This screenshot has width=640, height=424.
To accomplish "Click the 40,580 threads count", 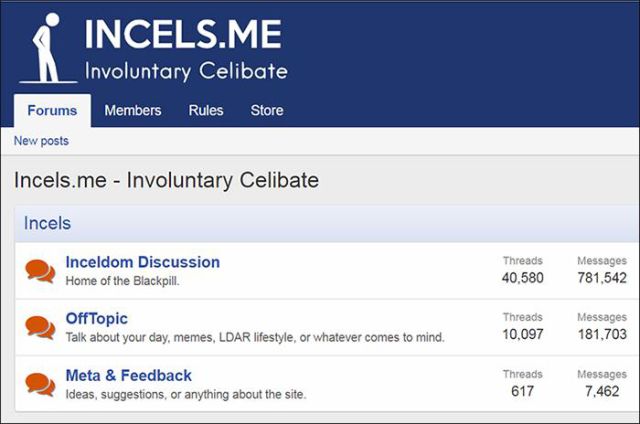I will pyautogui.click(x=522, y=278).
